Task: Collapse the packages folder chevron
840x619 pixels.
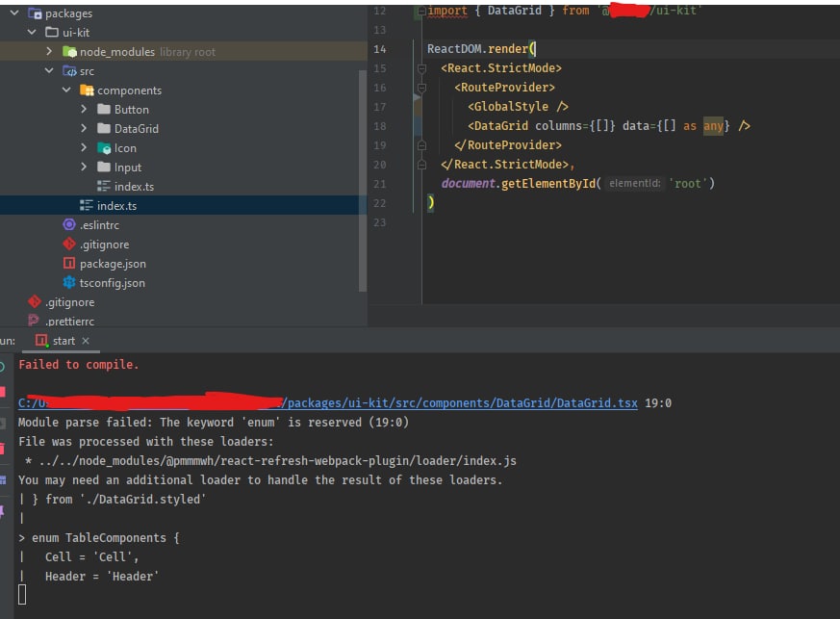Action: 14,13
